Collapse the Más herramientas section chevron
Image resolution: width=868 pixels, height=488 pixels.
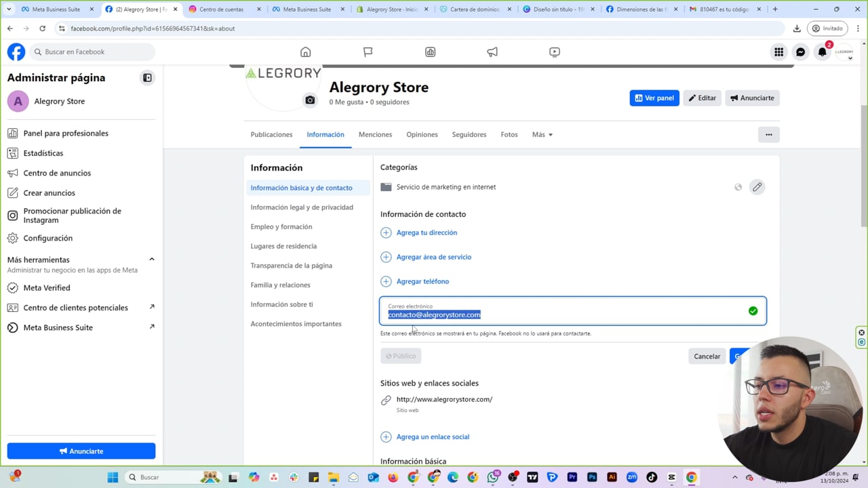tap(151, 258)
